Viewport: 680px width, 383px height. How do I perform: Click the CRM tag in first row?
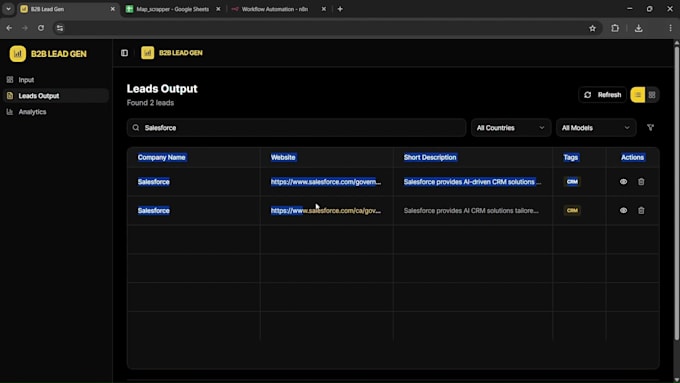(572, 182)
